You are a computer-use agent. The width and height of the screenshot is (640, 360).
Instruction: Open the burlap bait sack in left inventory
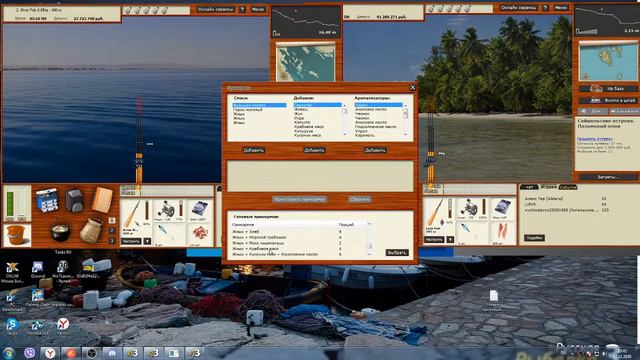90,231
